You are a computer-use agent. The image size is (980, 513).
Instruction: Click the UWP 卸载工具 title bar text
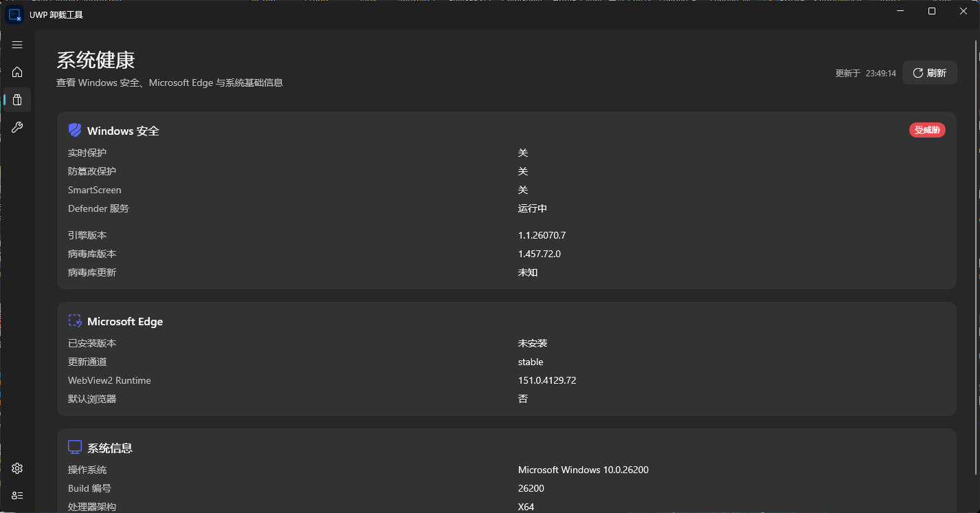56,14
